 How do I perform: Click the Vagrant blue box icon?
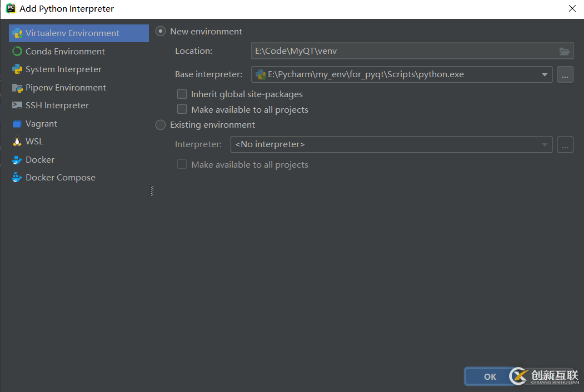point(17,124)
